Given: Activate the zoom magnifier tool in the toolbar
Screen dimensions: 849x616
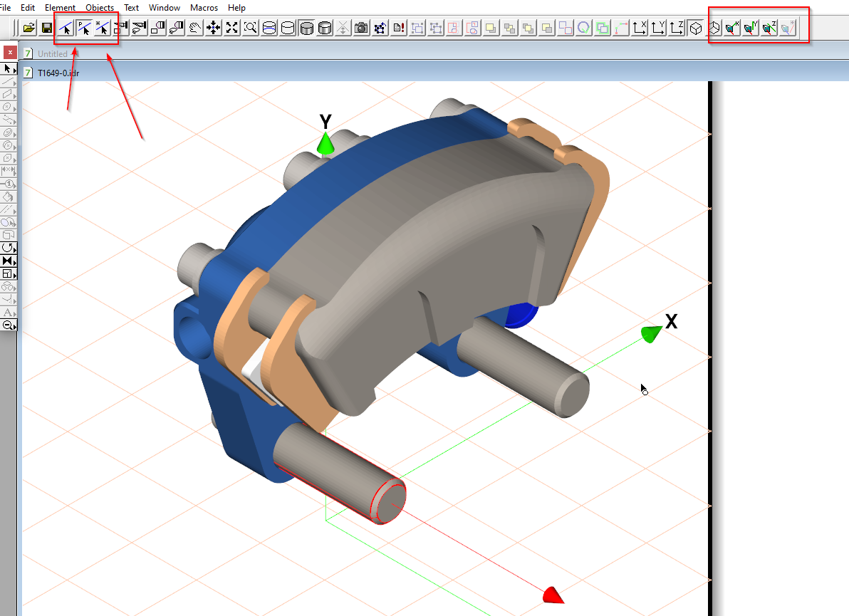Looking at the screenshot, I should point(251,28).
